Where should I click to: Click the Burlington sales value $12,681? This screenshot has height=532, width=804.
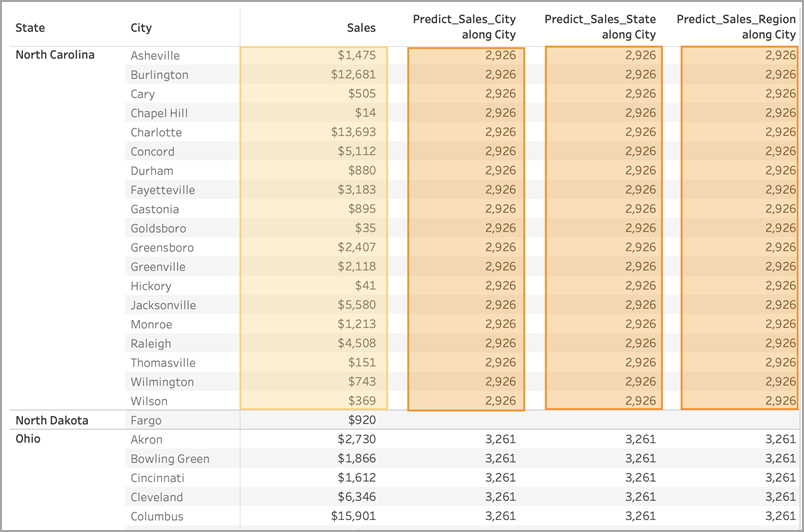(353, 74)
